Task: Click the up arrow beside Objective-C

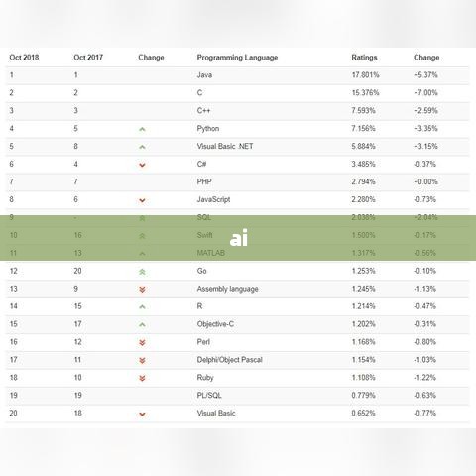Action: 142,325
